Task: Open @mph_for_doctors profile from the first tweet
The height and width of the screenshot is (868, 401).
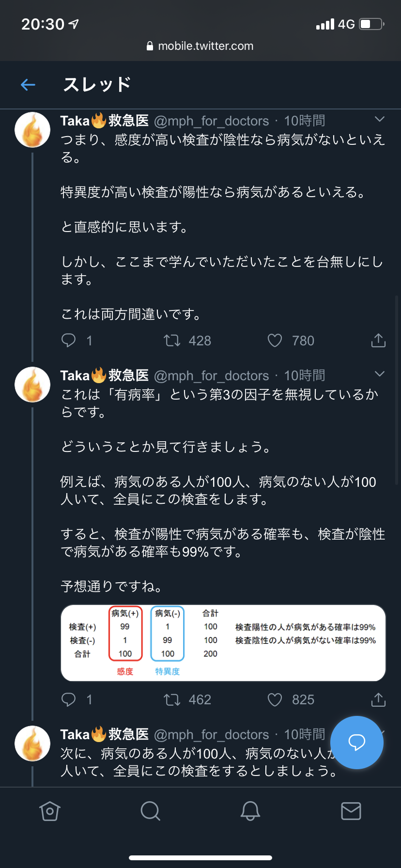Action: point(211,121)
